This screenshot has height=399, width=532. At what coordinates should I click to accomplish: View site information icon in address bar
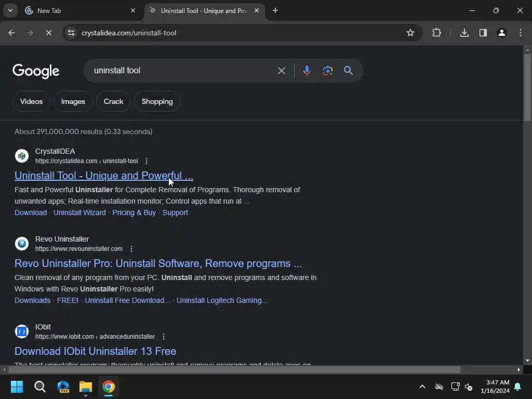[71, 33]
